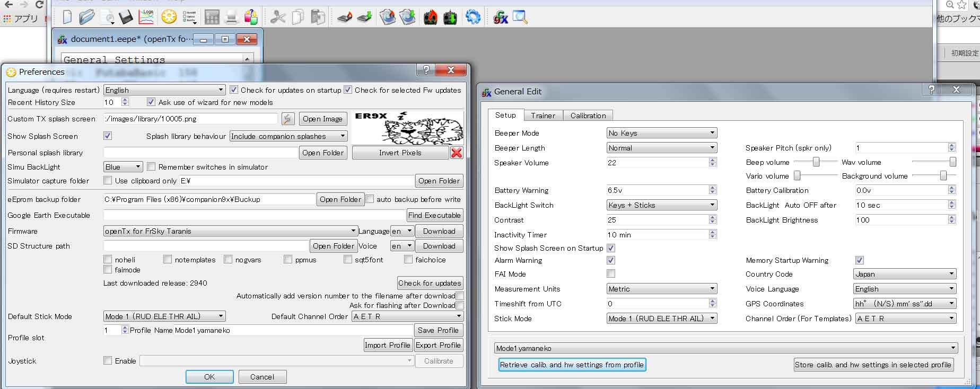Image resolution: width=980 pixels, height=389 pixels.
Task: Open recent documents dropdown icon in toolbar
Action: (x=108, y=17)
